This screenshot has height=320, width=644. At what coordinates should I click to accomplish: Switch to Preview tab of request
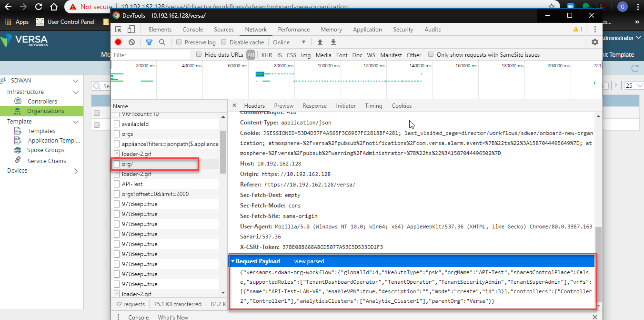pos(284,106)
